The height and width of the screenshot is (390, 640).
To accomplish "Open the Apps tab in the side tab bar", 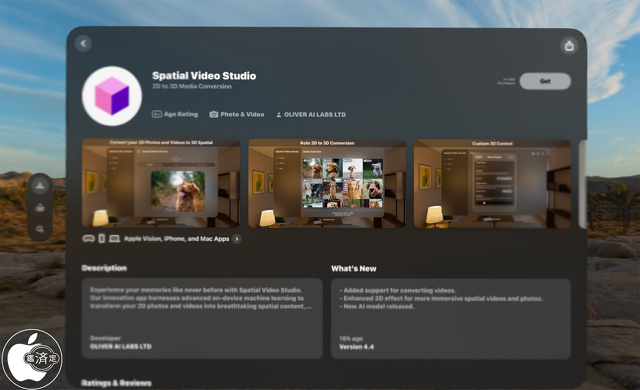I will point(40,186).
